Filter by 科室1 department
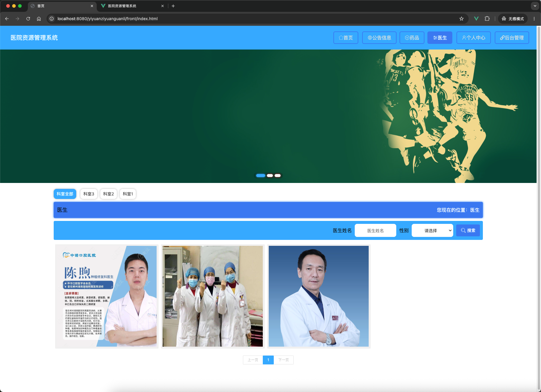541x392 pixels. [x=128, y=194]
